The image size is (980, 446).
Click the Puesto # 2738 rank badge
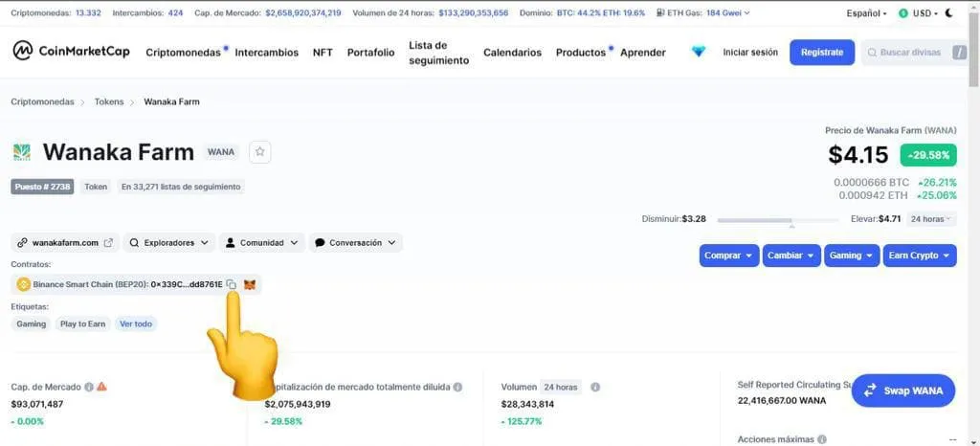tap(42, 186)
